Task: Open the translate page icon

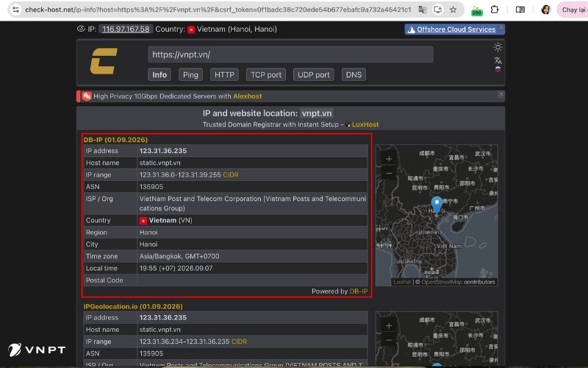Action: pos(422,10)
